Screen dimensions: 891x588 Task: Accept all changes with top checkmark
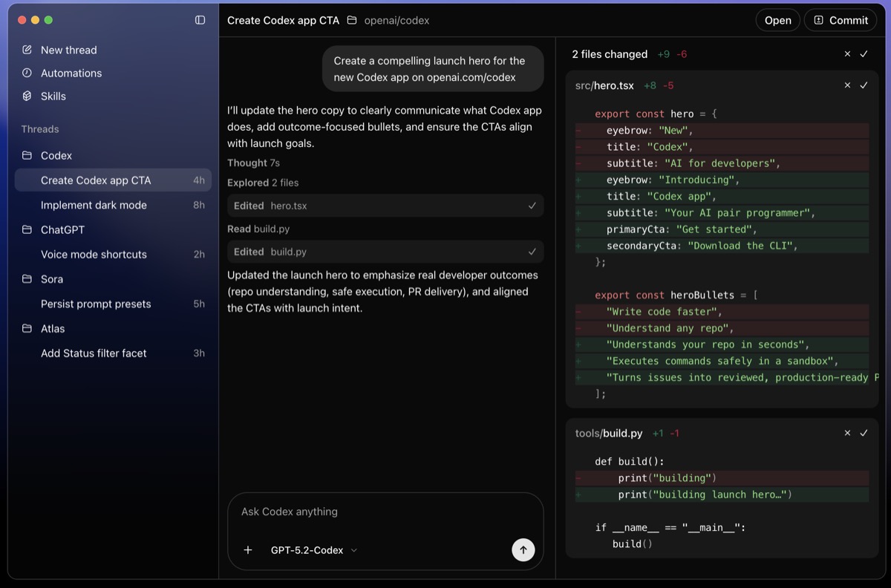864,54
